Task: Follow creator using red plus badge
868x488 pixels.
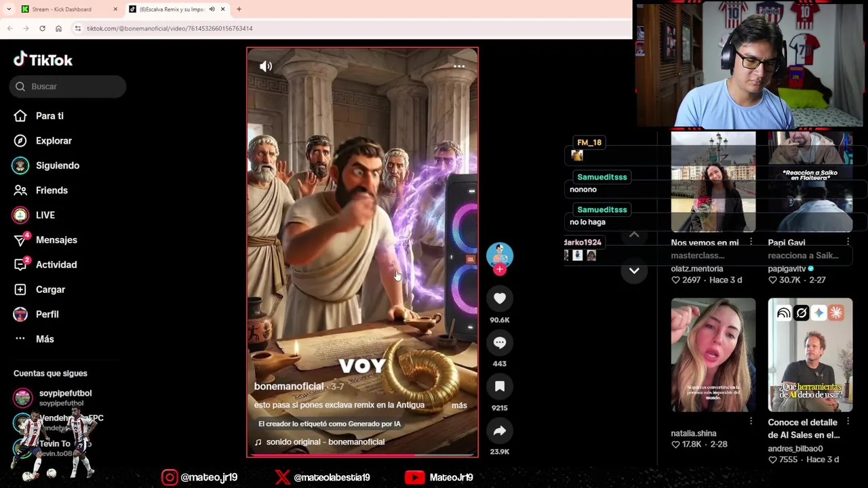Action: (x=500, y=270)
